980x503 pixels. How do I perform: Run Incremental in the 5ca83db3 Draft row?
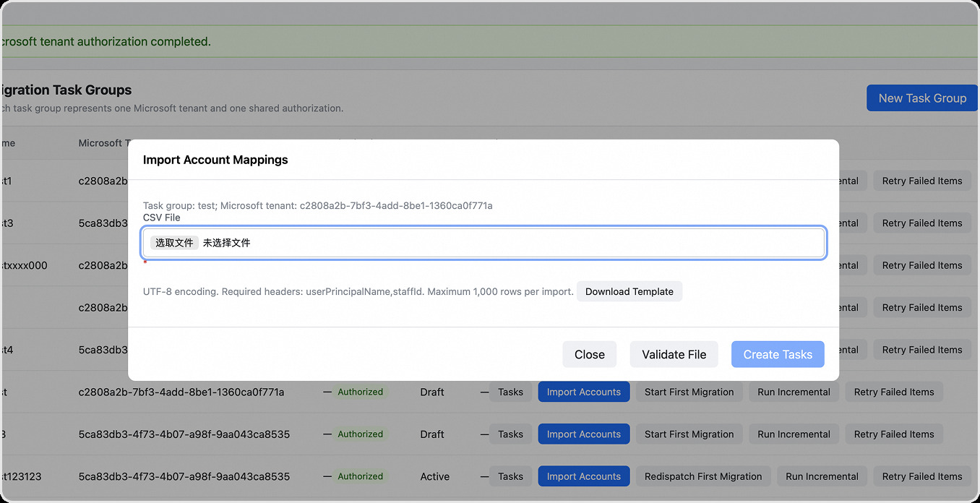(794, 434)
